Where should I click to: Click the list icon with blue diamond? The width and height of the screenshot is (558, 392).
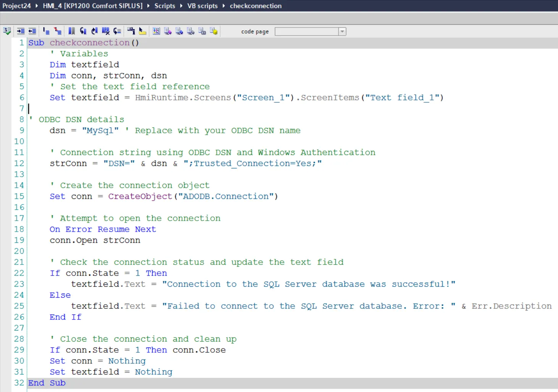tap(179, 31)
